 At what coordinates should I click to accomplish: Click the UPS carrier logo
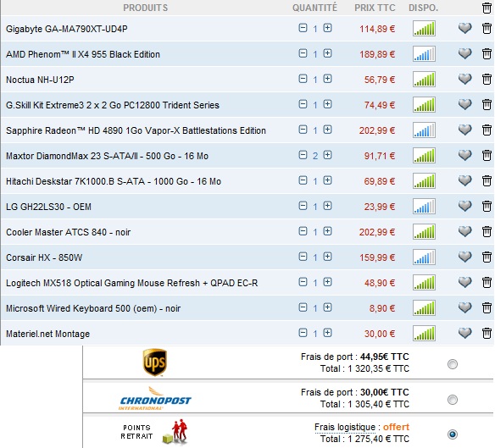tap(154, 362)
